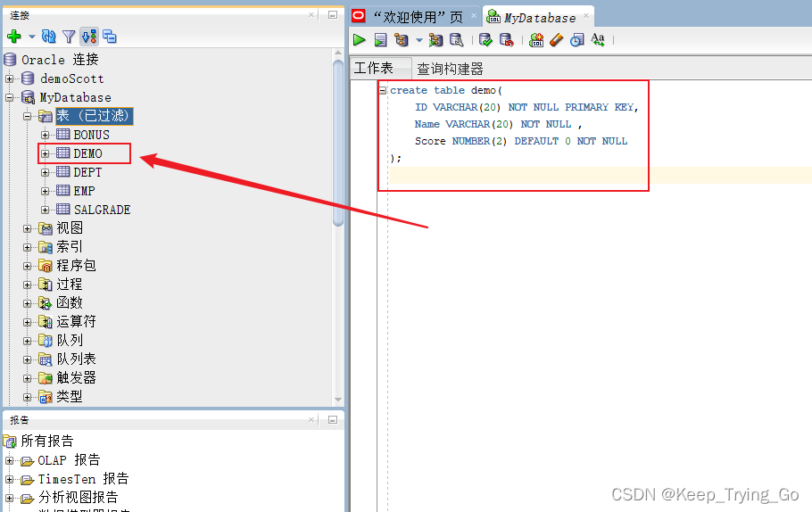Click the Unshared SQL Worksheet icon
Viewport: 812px width, 512px height.
tap(536, 40)
